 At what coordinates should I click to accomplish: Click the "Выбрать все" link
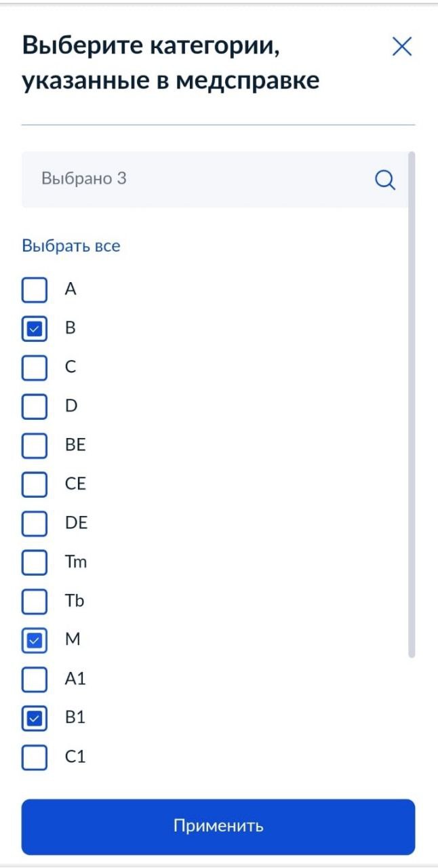click(x=71, y=245)
